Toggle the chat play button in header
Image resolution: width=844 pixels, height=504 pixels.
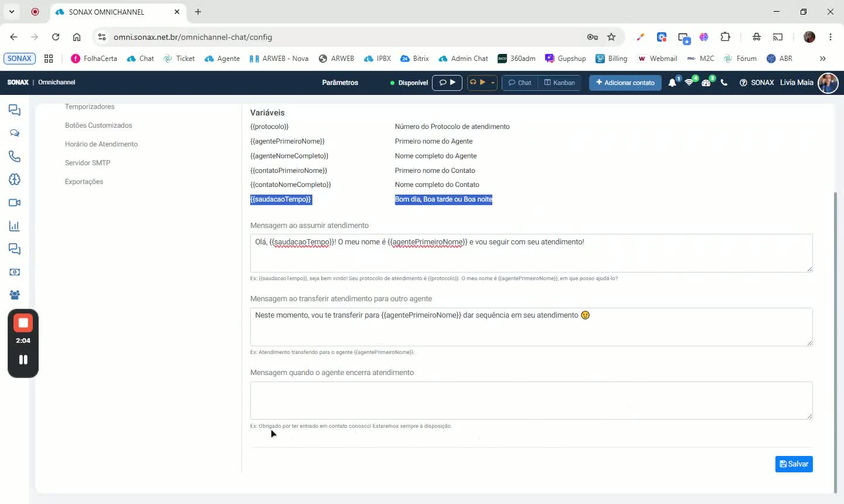pos(447,83)
